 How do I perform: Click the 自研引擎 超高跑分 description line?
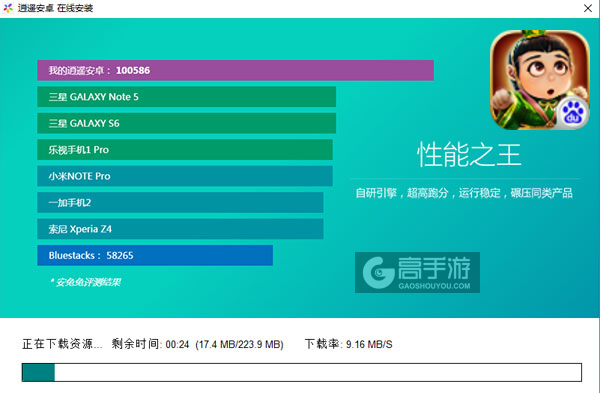[x=464, y=193]
